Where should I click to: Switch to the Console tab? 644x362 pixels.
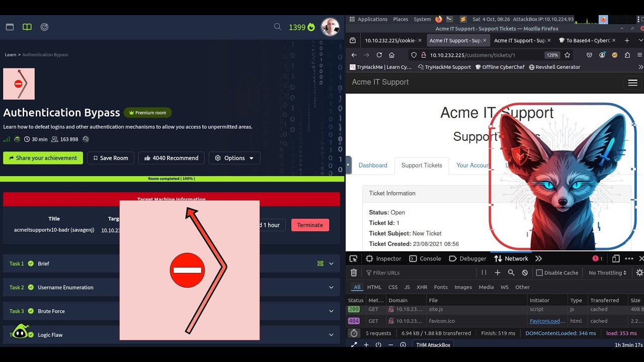coord(425,258)
